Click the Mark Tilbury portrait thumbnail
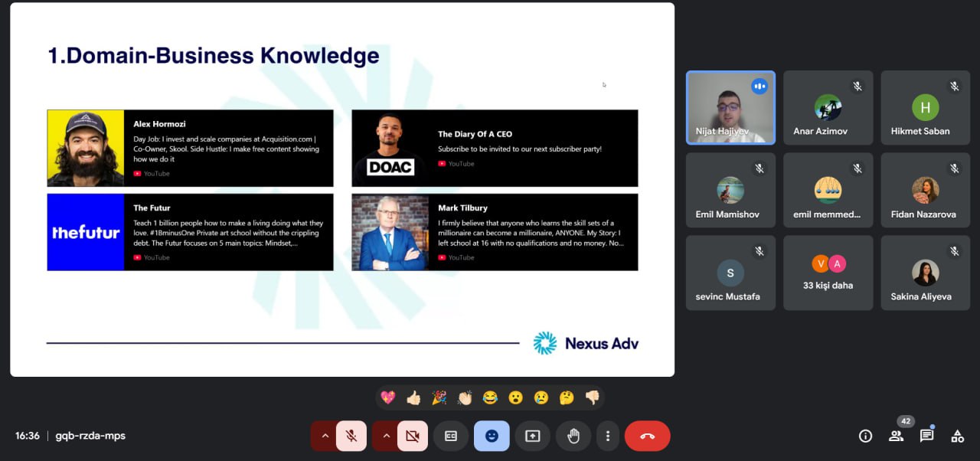The width and height of the screenshot is (980, 461). click(390, 232)
